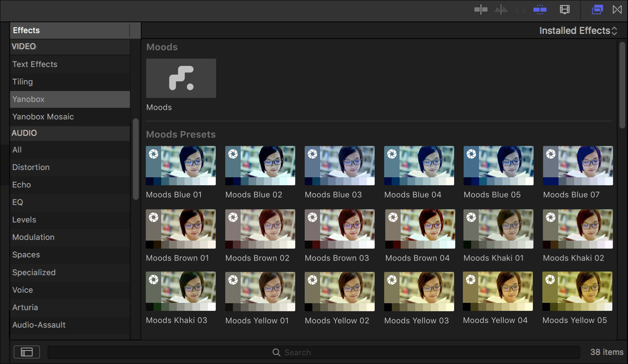Toggle video skimming in the toolbar
This screenshot has width=628, height=364.
tap(481, 10)
